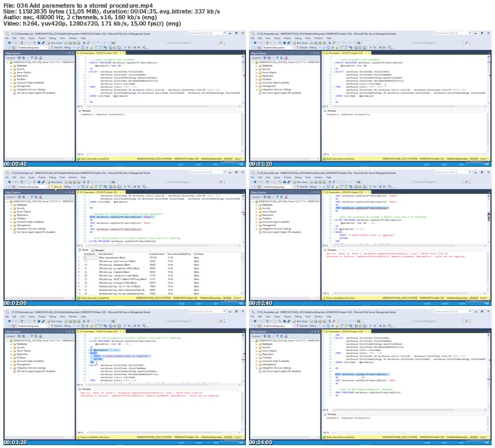Click New Query in the 00:00:40 frame
The width and height of the screenshot is (495, 448).
tap(55, 43)
